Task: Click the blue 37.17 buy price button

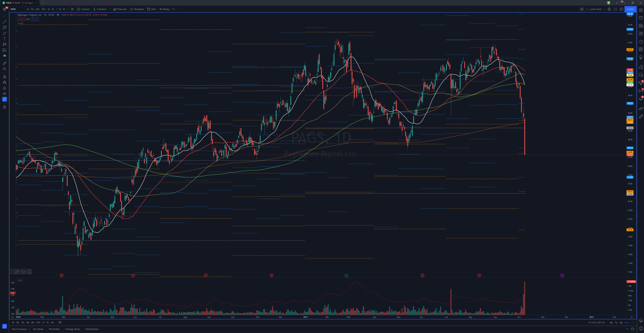Action: (35, 19)
